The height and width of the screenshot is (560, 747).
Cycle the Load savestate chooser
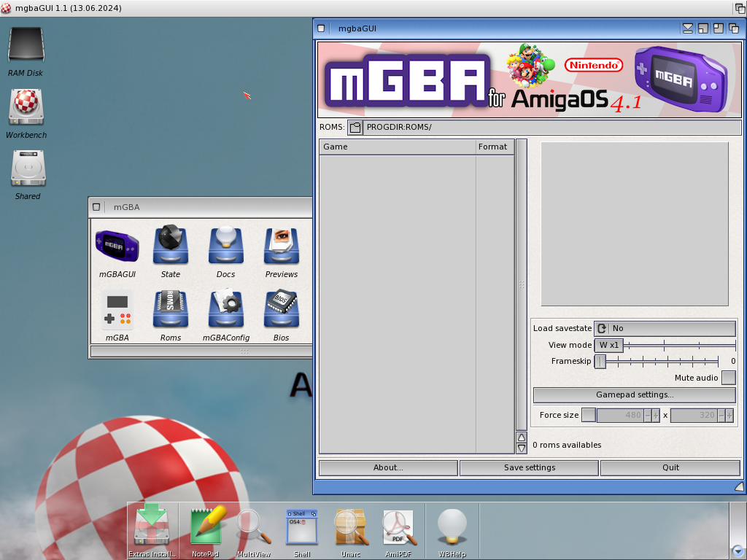(x=602, y=329)
